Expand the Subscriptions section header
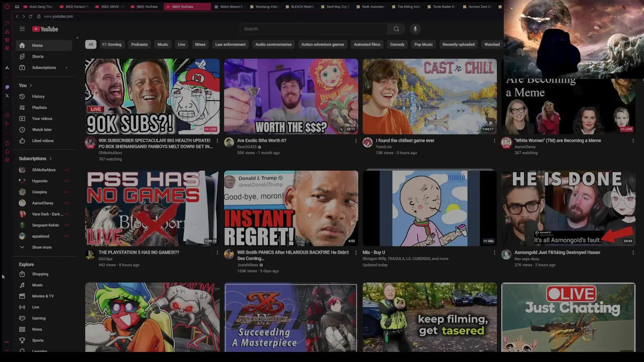The image size is (644, 362). pyautogui.click(x=35, y=159)
